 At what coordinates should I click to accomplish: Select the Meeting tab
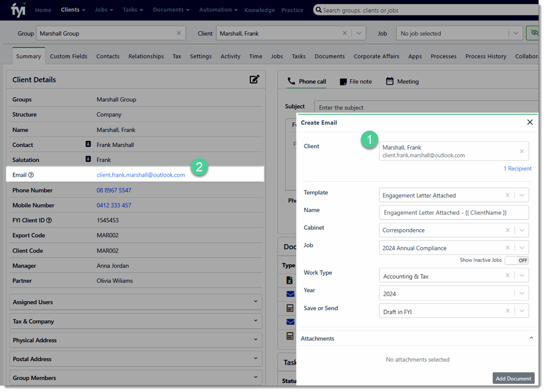[402, 81]
